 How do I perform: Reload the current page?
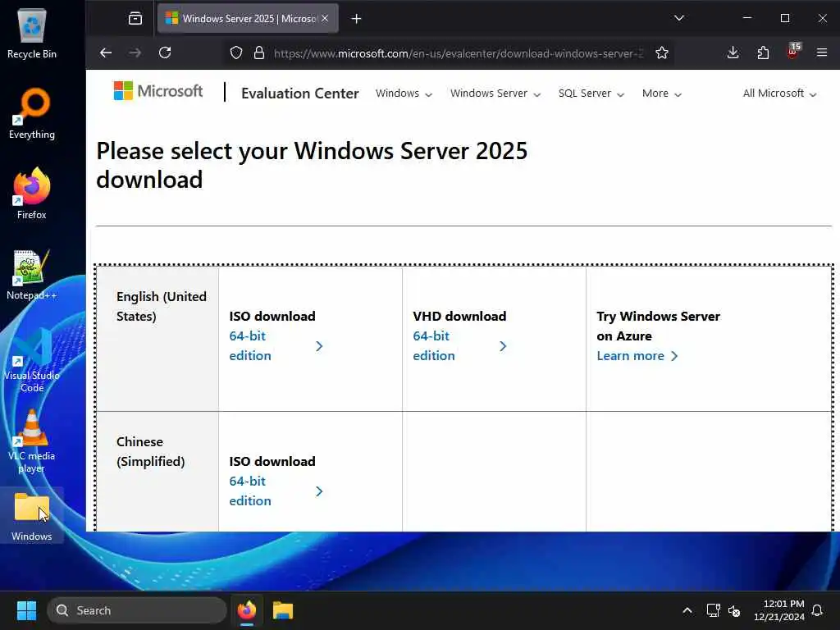click(165, 52)
